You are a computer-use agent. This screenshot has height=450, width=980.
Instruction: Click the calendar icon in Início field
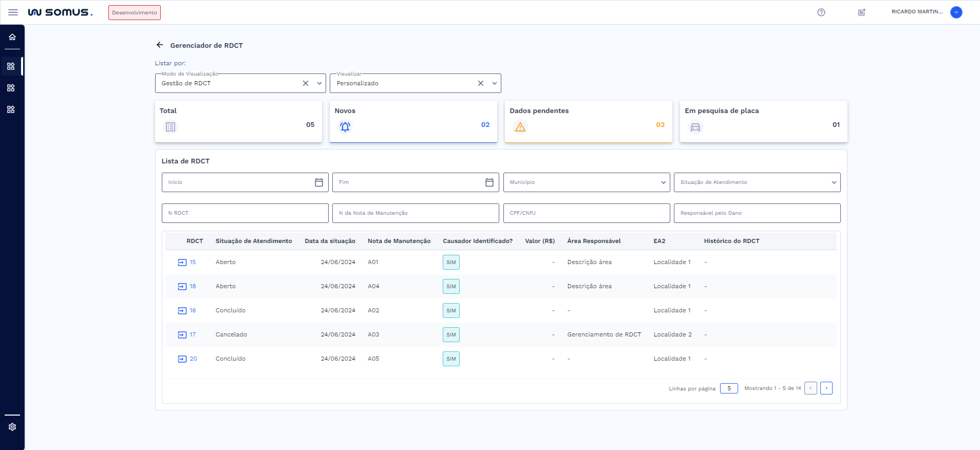click(x=318, y=182)
